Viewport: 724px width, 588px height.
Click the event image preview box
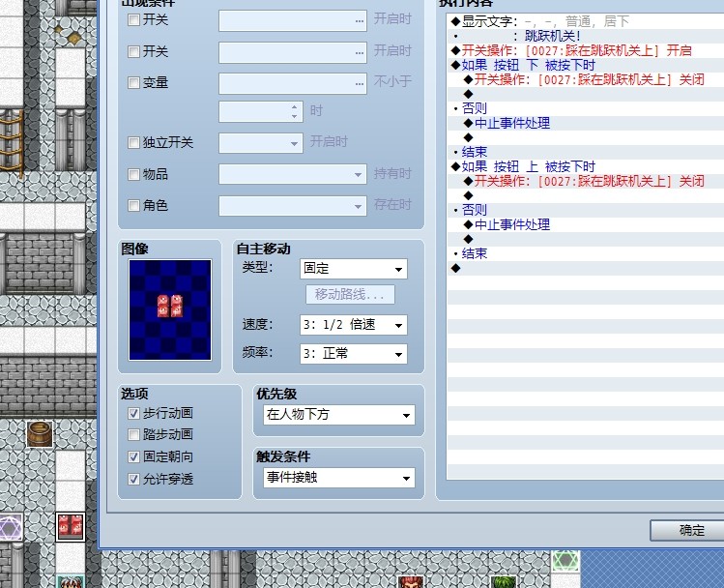[170, 309]
